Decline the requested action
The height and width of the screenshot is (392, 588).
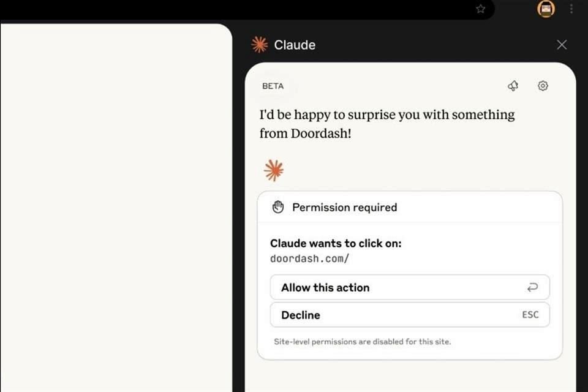(301, 315)
